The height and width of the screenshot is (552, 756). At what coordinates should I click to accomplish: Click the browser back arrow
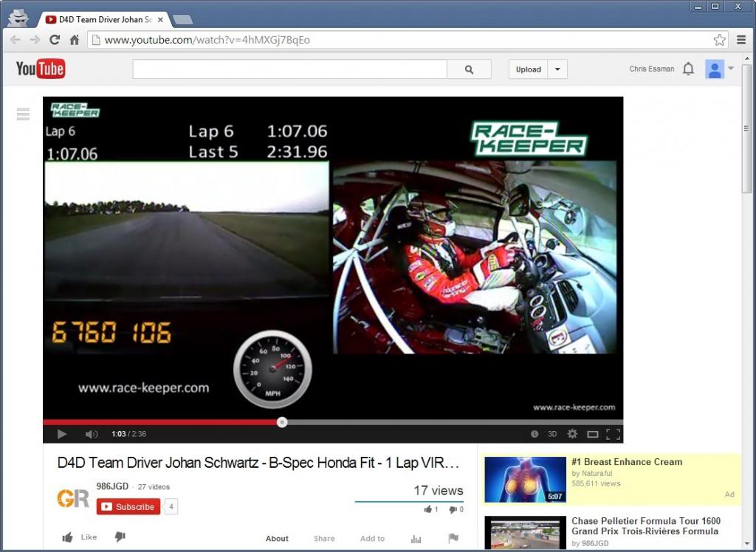tap(15, 40)
